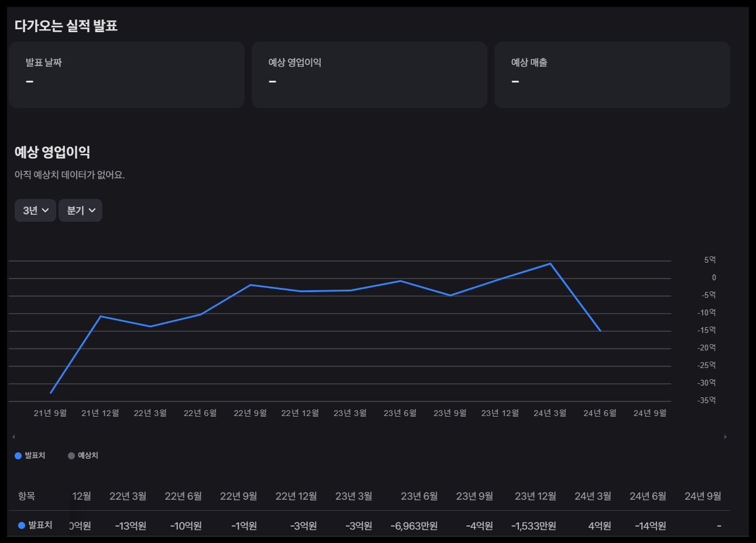
Task: Click the 22년 12월 table column header
Action: click(296, 496)
